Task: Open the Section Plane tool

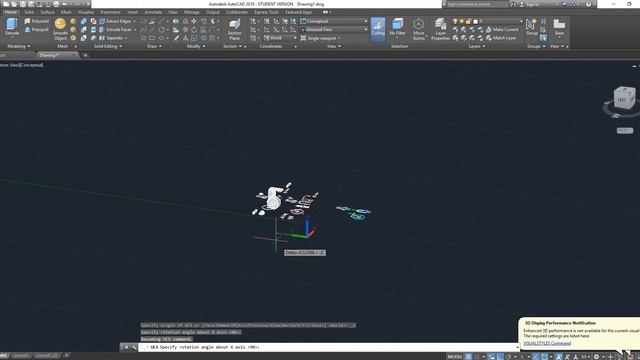Action: click(x=234, y=29)
